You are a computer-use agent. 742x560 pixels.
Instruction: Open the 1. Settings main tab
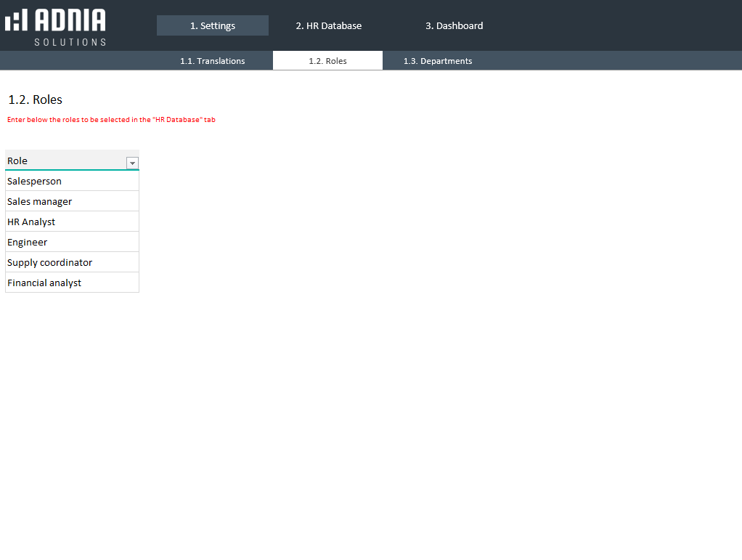click(213, 25)
